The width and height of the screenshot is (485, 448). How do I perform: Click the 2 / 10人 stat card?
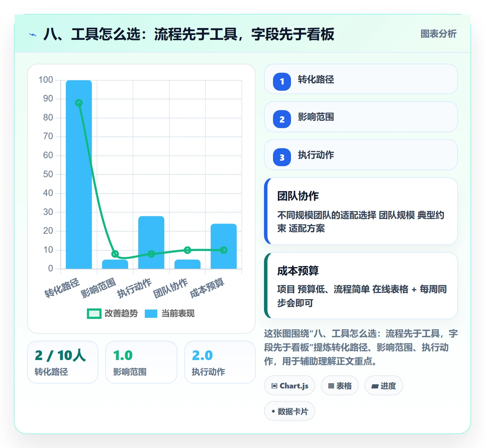63,362
